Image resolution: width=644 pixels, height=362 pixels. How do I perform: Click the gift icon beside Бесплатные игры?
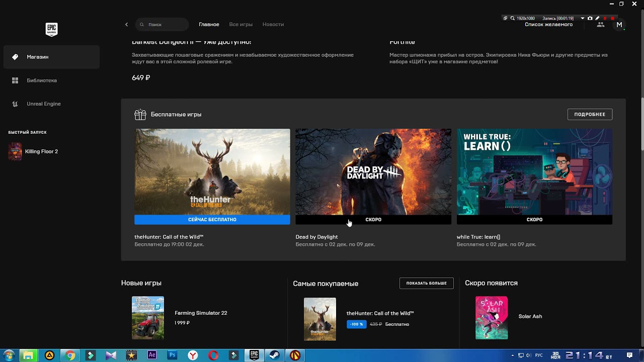click(x=140, y=115)
